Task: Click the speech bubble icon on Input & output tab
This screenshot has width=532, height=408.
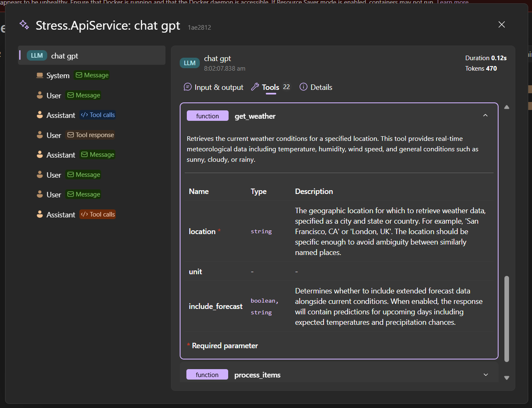Action: [x=187, y=87]
